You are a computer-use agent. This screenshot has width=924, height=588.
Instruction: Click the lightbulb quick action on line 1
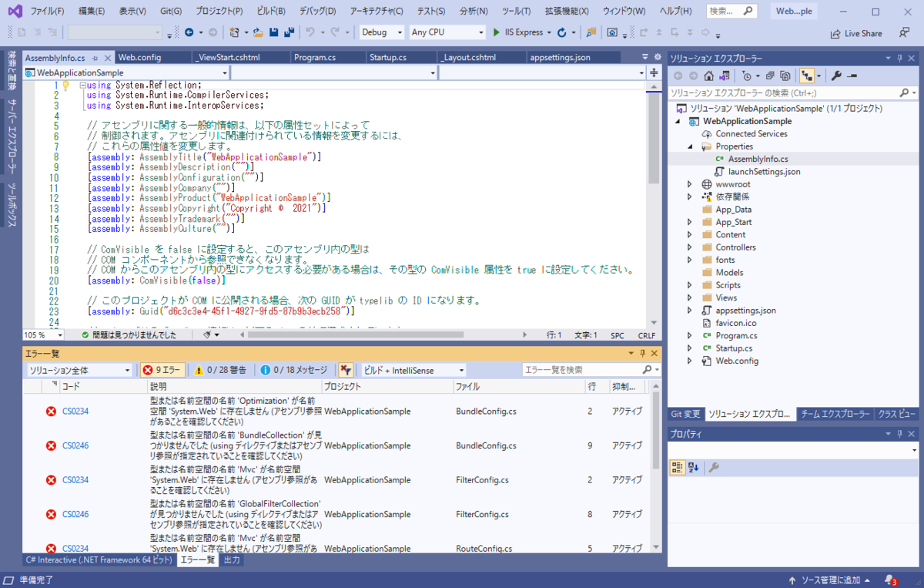(65, 86)
